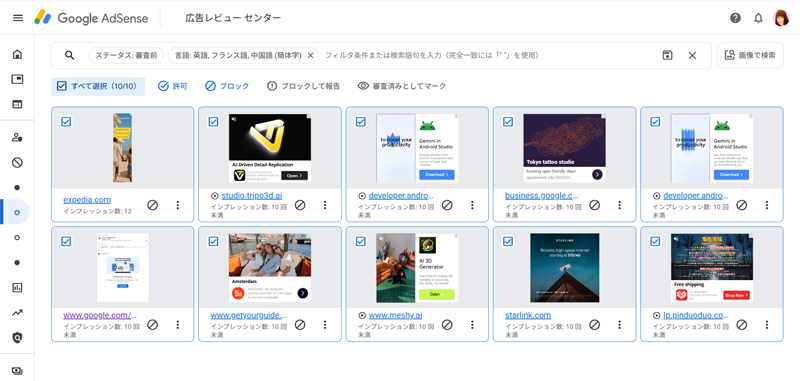Open more options for studio.tripo3d.ai ad
This screenshot has width=800, height=381.
pyautogui.click(x=325, y=205)
